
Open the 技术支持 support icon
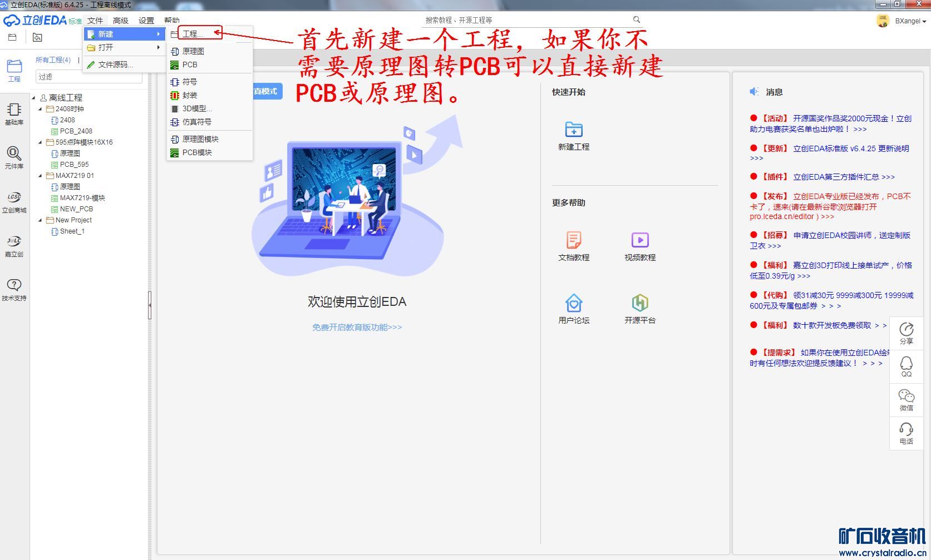click(14, 290)
